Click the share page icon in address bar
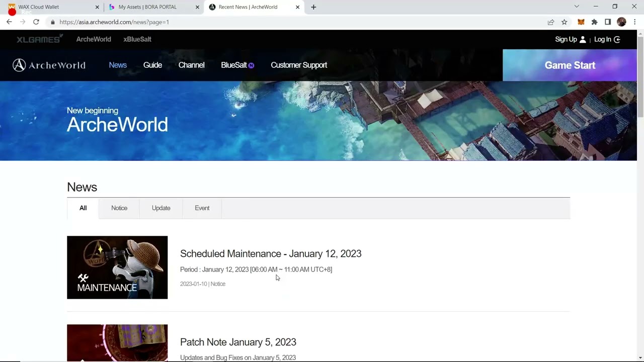The height and width of the screenshot is (362, 644). (x=551, y=22)
